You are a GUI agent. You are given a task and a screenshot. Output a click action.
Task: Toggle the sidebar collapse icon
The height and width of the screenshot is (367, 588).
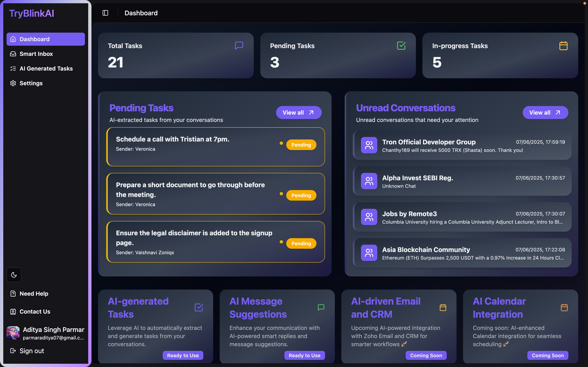[x=105, y=13]
